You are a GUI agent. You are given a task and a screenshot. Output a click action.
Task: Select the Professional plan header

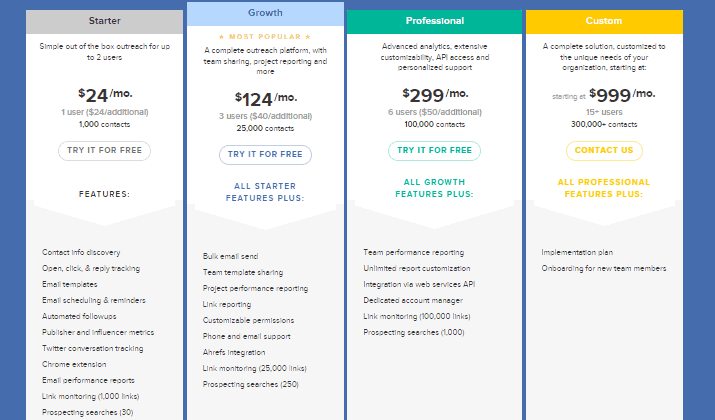click(434, 21)
